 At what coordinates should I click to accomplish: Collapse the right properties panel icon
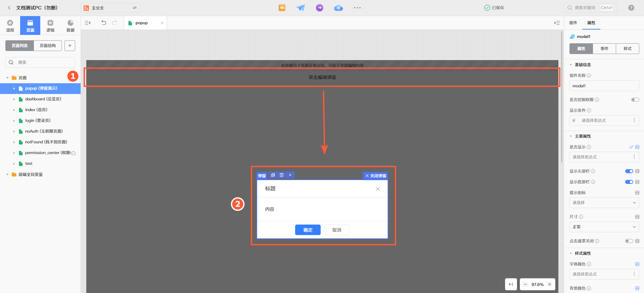pyautogui.click(x=557, y=23)
